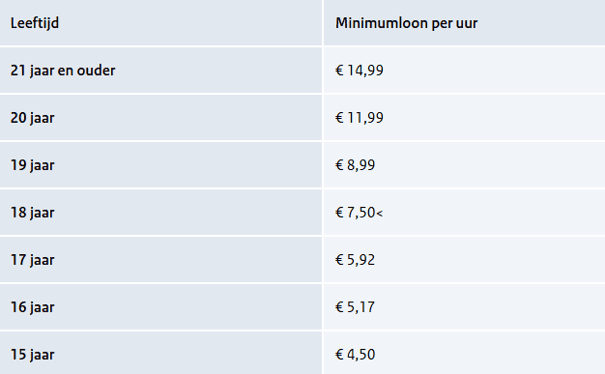Select the 18 jaar row label
The width and height of the screenshot is (605, 374).
point(32,213)
